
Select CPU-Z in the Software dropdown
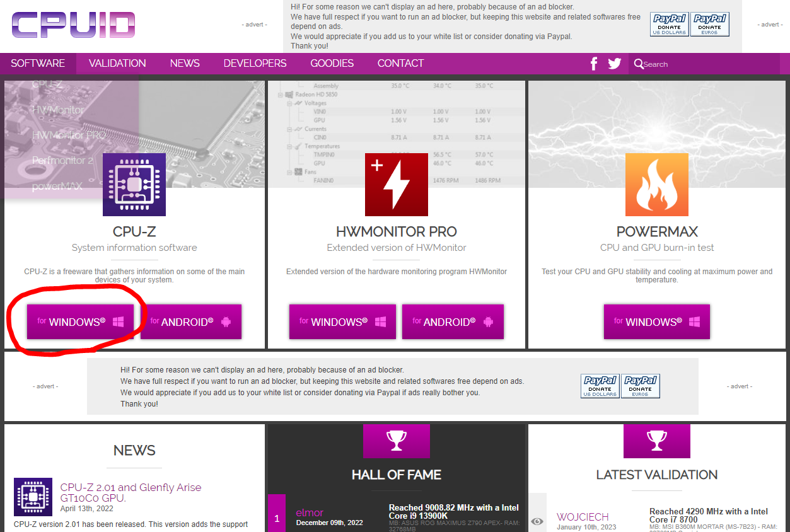(x=47, y=83)
